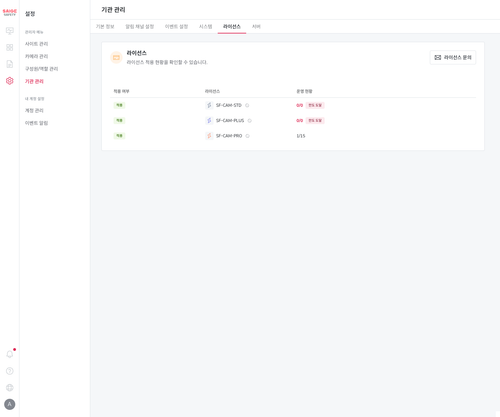500x417 pixels.
Task: Click the green 적용 badge in SF-CAM-PLUS row
Action: (119, 121)
